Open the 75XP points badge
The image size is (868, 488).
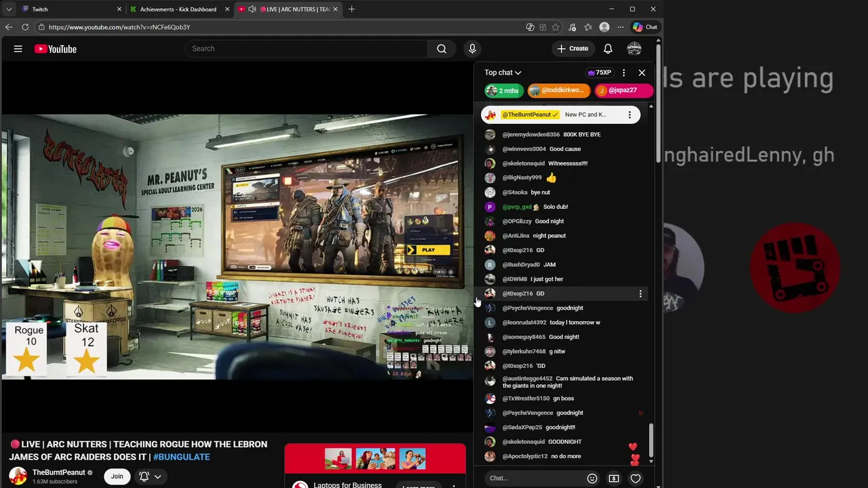(x=599, y=73)
